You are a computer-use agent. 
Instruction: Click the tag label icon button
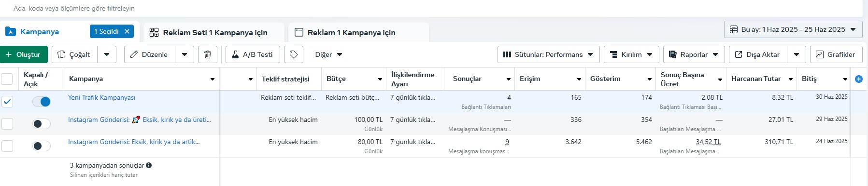294,54
